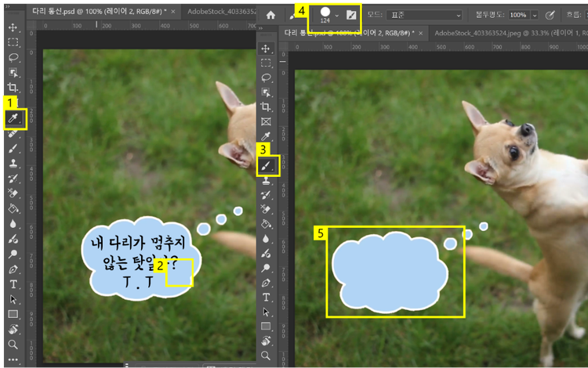
Task: Select the Move tool in left window
Action: 13,27
